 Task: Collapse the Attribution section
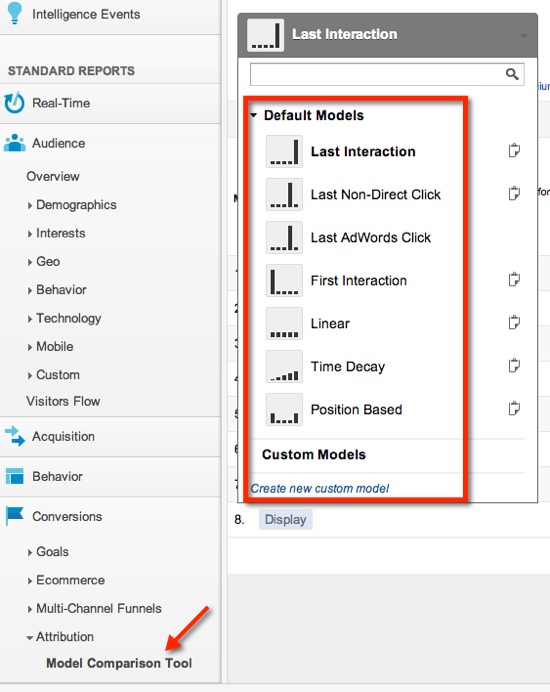point(30,638)
